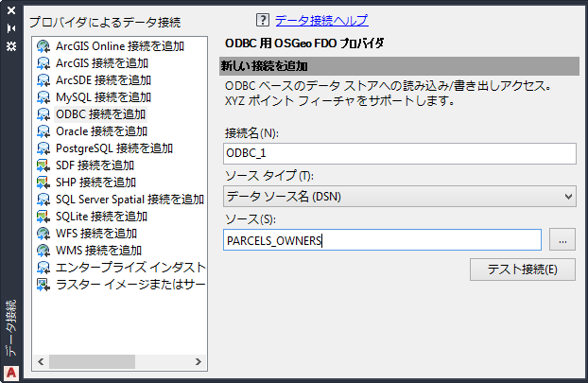588x383 pixels.
Task: Close the データ接続 palette with X
Action: (11, 10)
